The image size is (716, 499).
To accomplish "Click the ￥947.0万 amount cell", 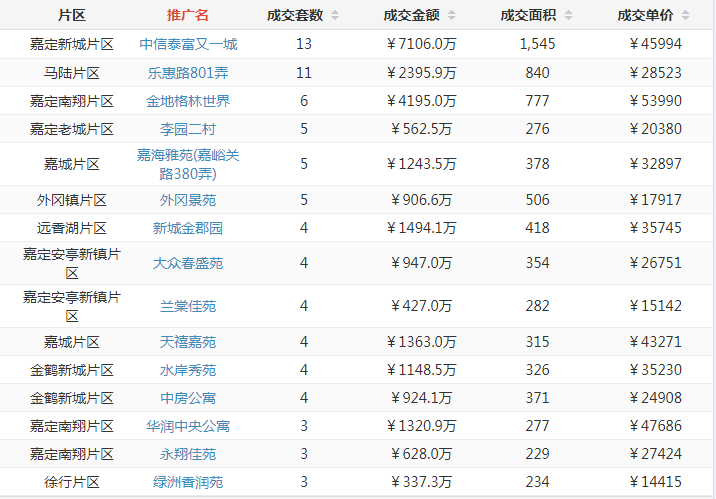I will (x=421, y=263).
